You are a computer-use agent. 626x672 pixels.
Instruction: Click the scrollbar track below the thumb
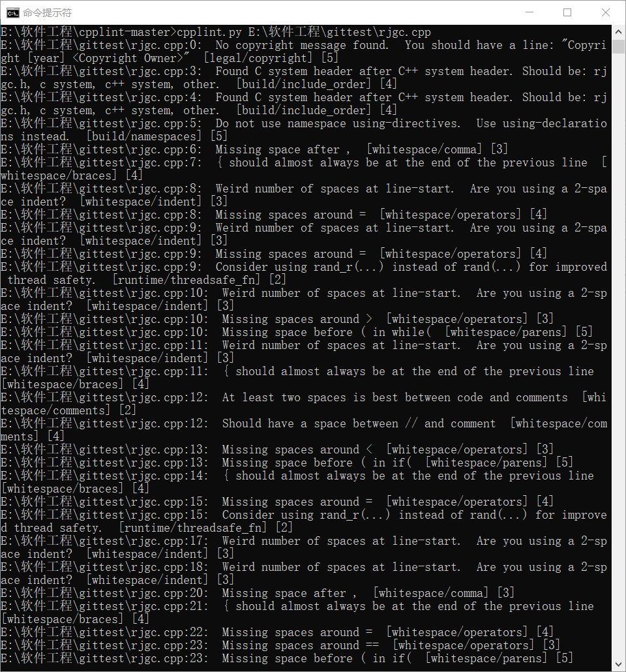(x=618, y=356)
